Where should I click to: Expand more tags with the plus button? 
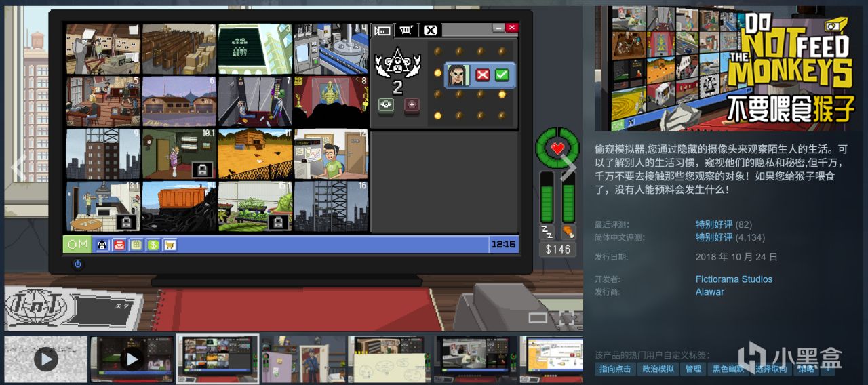coord(827,369)
